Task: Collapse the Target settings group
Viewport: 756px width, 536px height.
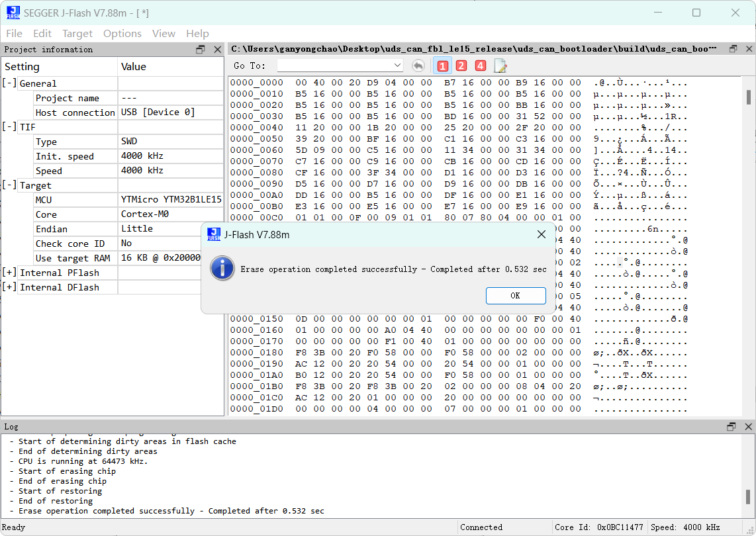Action: pos(9,185)
